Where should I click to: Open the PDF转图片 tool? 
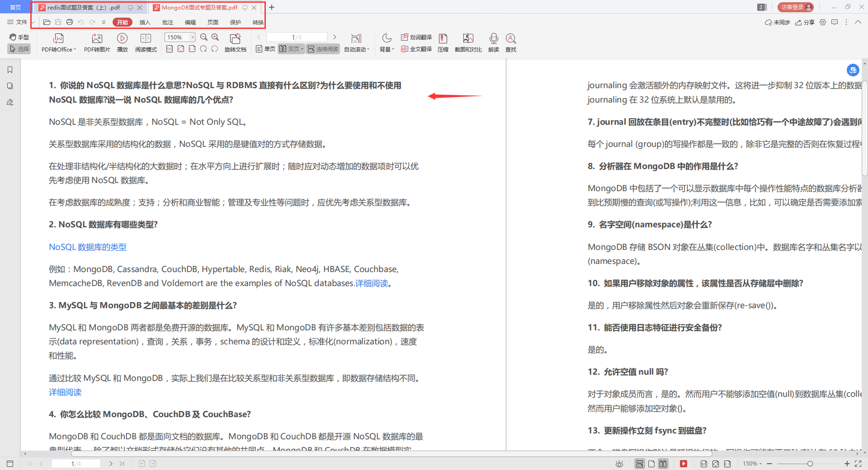pyautogui.click(x=96, y=43)
